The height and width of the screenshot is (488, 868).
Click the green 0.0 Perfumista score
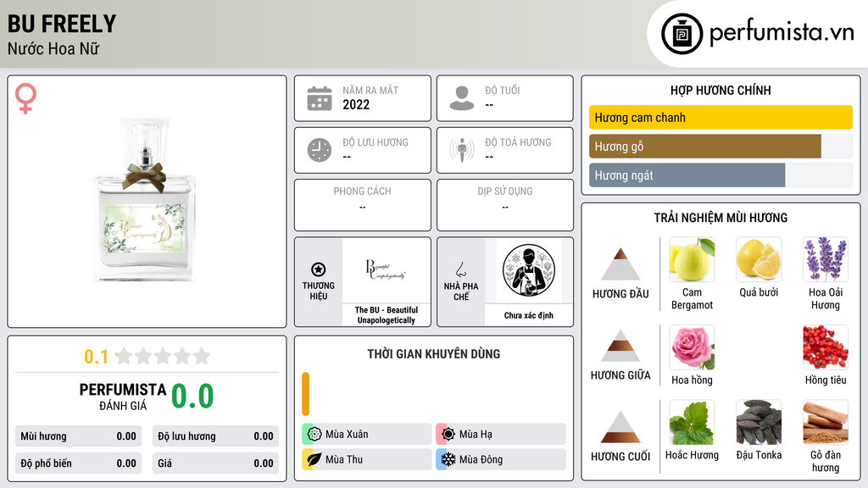[x=192, y=396]
